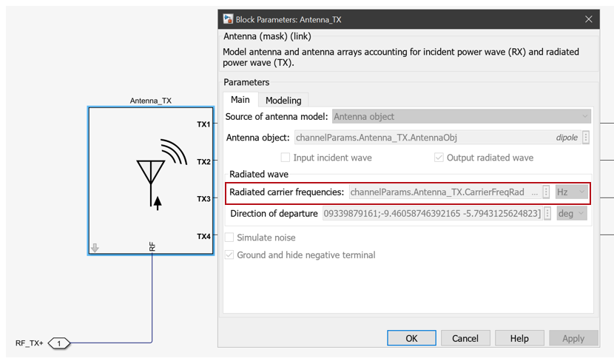Open Radiated carrier frequencies field options menu
This screenshot has width=614, height=364.
(546, 192)
